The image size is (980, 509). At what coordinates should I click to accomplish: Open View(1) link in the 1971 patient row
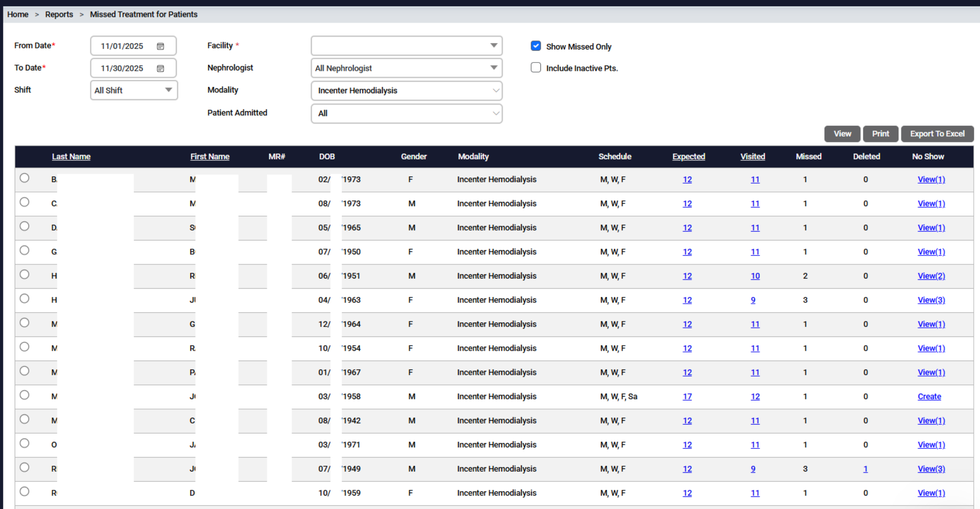931,445
